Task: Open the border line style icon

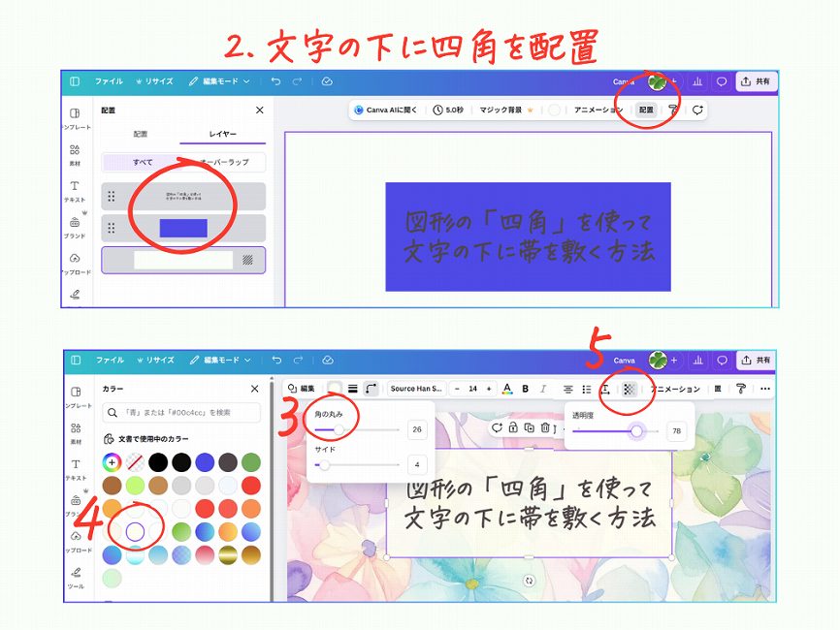Action: click(353, 389)
